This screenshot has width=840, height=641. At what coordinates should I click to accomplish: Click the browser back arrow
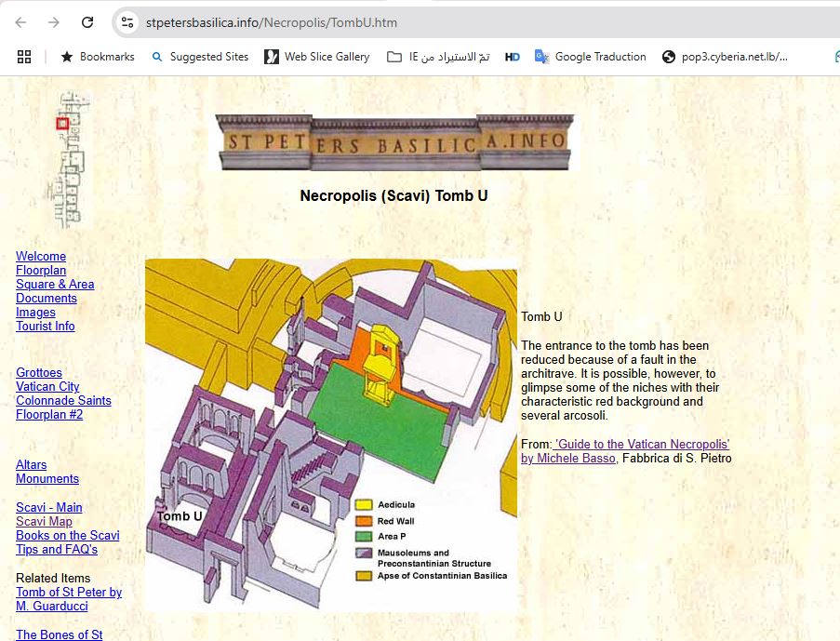click(x=20, y=22)
